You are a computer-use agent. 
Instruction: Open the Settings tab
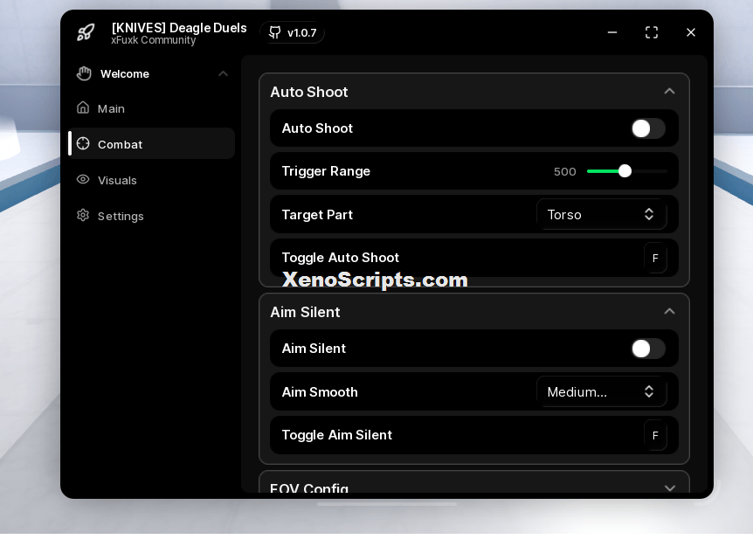point(152,216)
